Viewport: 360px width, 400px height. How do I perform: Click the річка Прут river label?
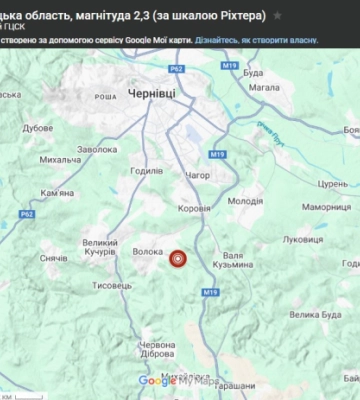click(271, 134)
